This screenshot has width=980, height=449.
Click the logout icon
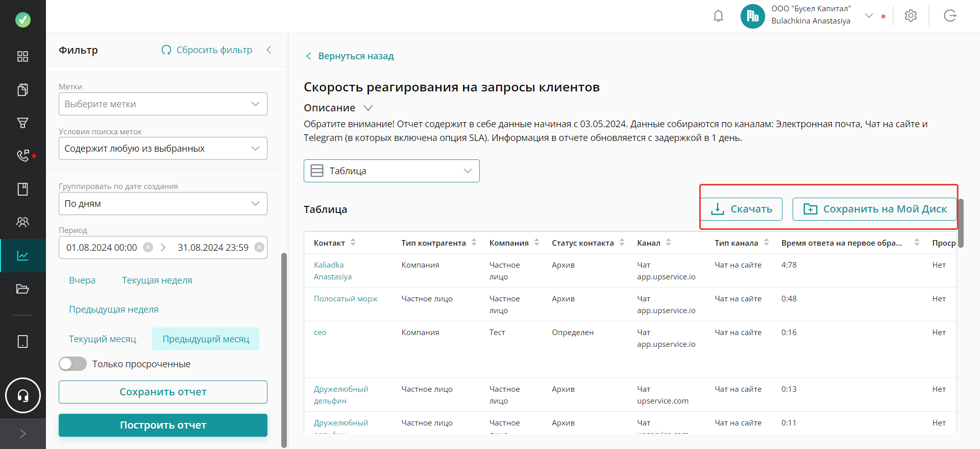[x=950, y=16]
